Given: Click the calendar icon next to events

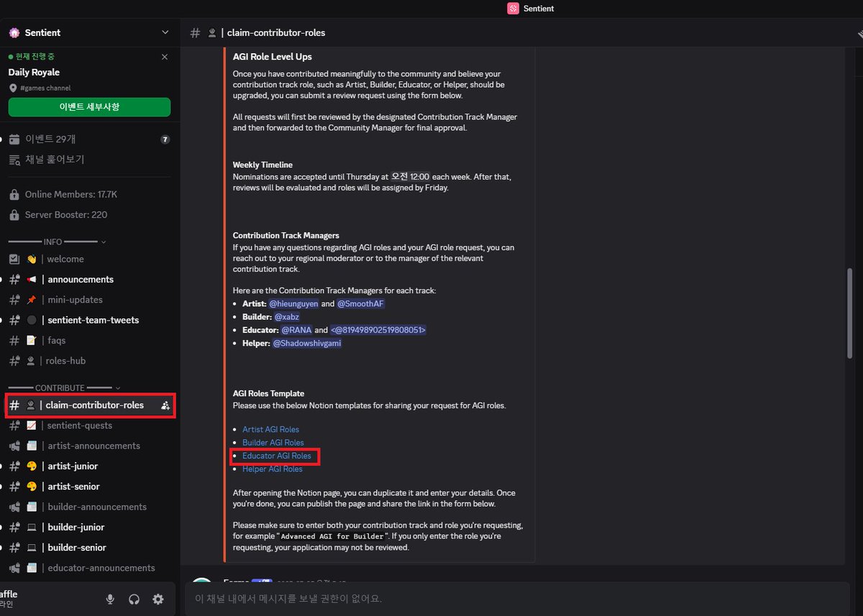Looking at the screenshot, I should (x=14, y=139).
